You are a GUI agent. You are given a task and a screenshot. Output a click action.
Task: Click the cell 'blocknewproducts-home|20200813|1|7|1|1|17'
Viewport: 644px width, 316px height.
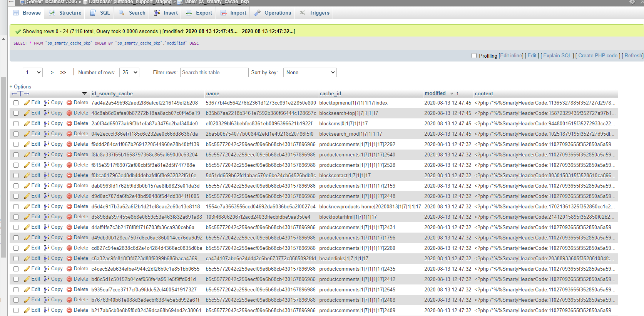[x=370, y=206]
